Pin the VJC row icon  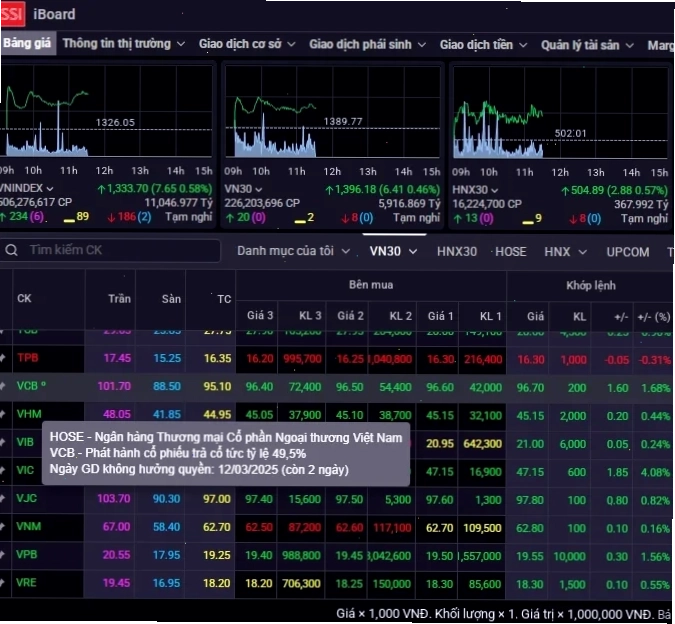(x=3, y=498)
